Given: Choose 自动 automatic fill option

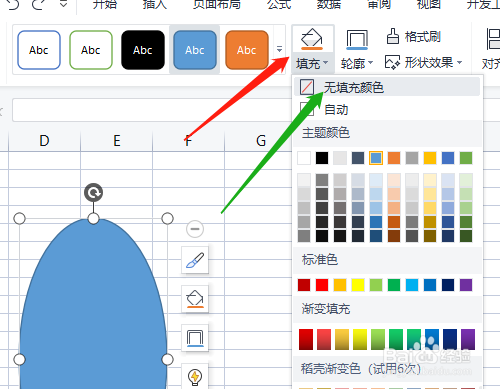Looking at the screenshot, I should 387,109.
